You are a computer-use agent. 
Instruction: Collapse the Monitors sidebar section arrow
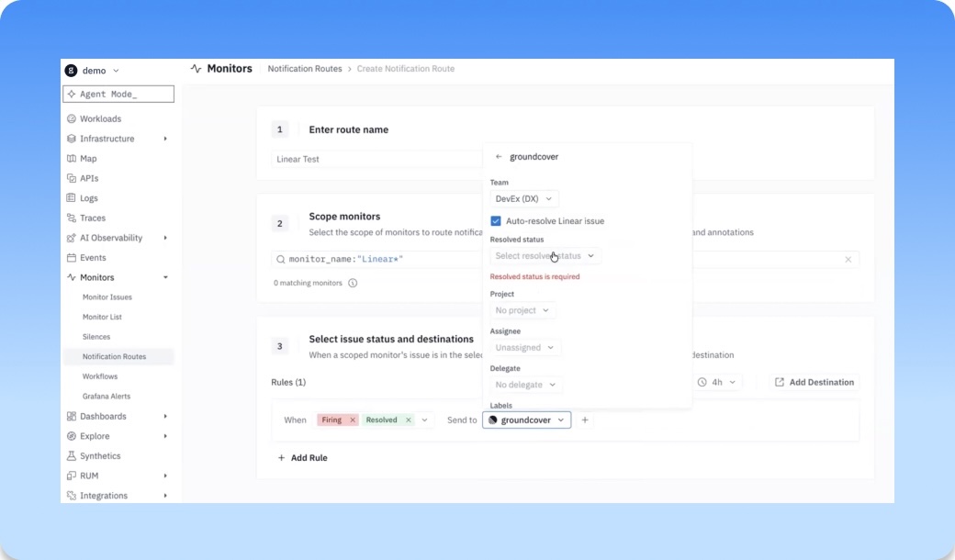(x=165, y=277)
